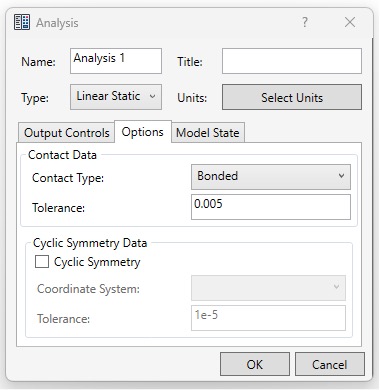
Task: Open the Linear Static type dropdown
Action: (116, 97)
